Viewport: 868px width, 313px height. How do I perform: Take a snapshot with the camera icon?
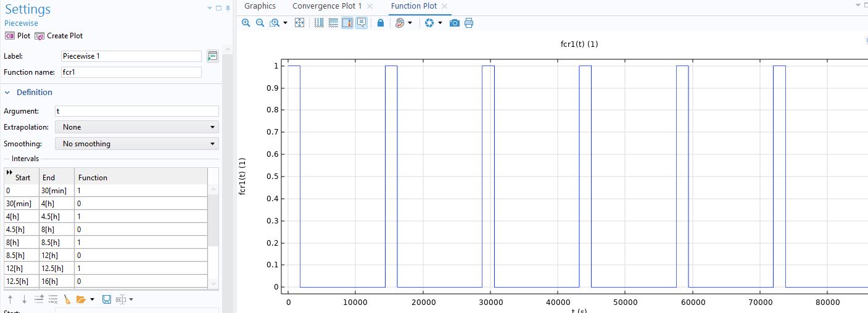[x=455, y=23]
